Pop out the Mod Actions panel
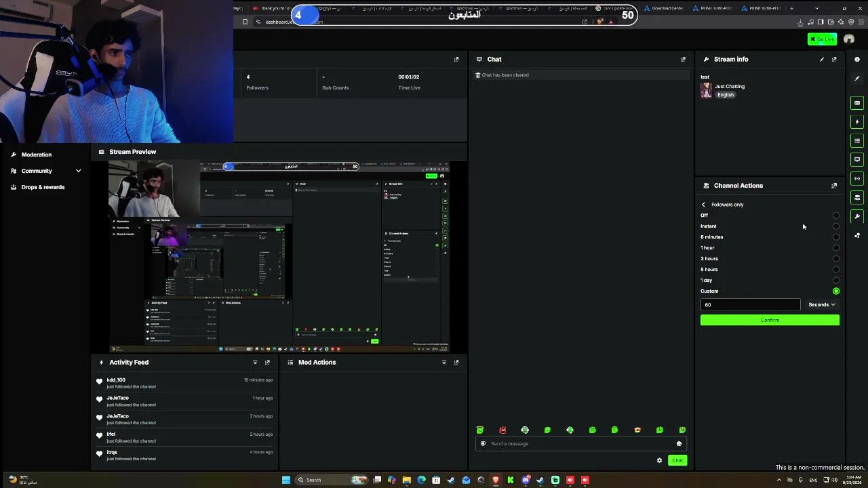 (x=456, y=363)
